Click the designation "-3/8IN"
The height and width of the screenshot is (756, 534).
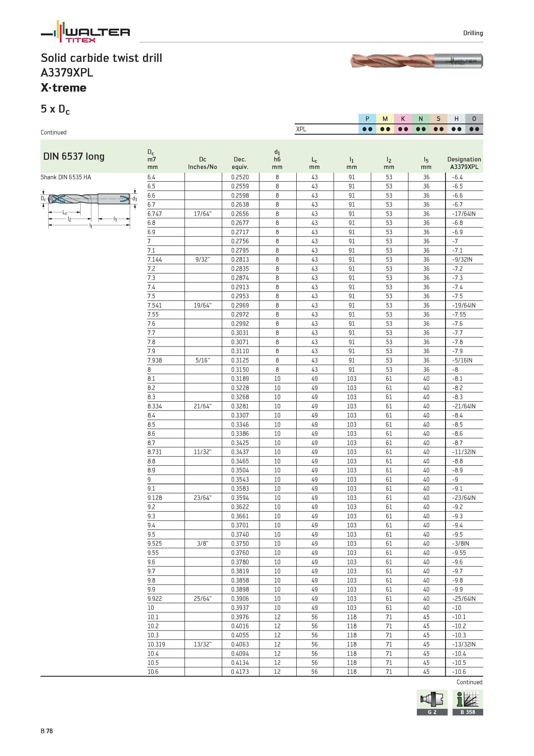461,544
